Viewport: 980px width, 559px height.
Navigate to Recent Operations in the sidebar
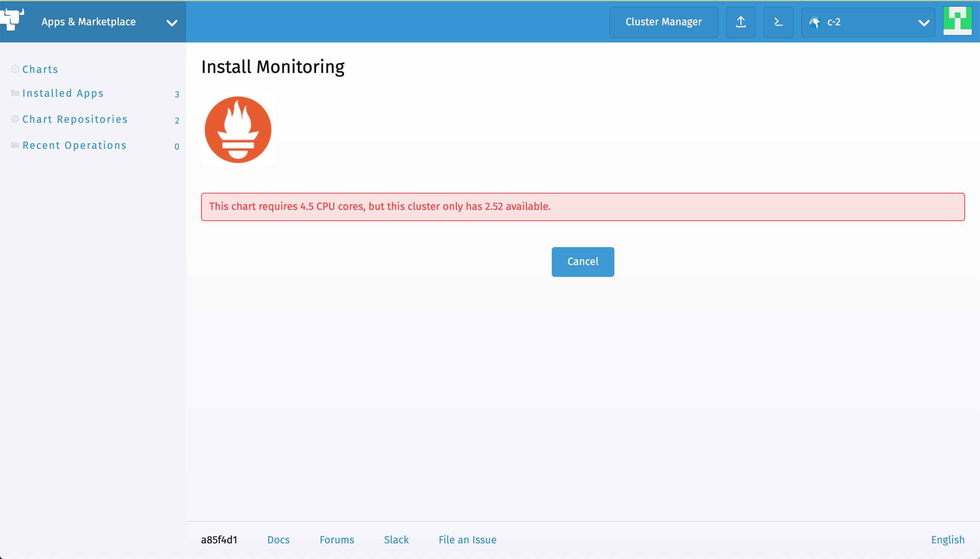point(74,145)
